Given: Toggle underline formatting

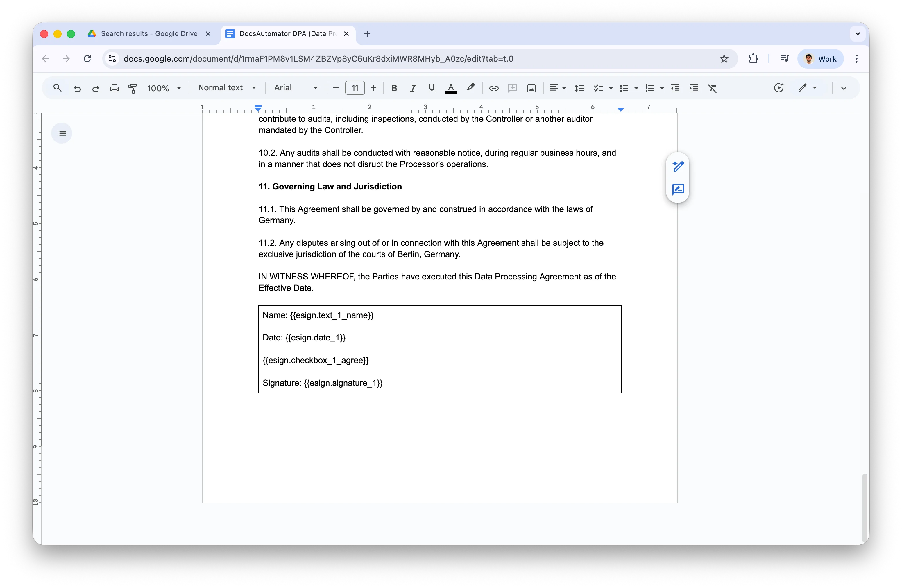Looking at the screenshot, I should [x=431, y=88].
